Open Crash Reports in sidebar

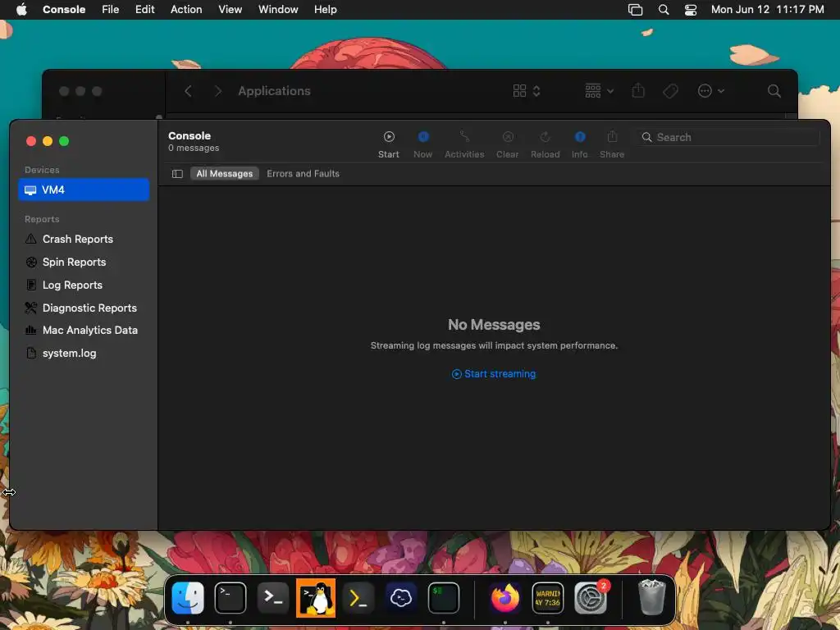[84, 239]
